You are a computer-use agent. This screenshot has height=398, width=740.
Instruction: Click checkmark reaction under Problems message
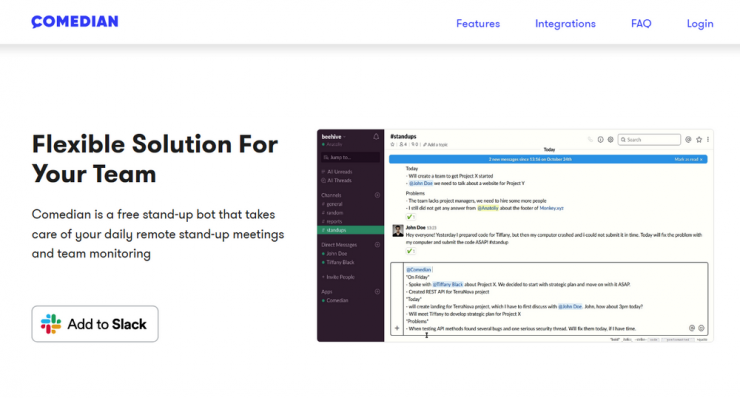click(410, 217)
